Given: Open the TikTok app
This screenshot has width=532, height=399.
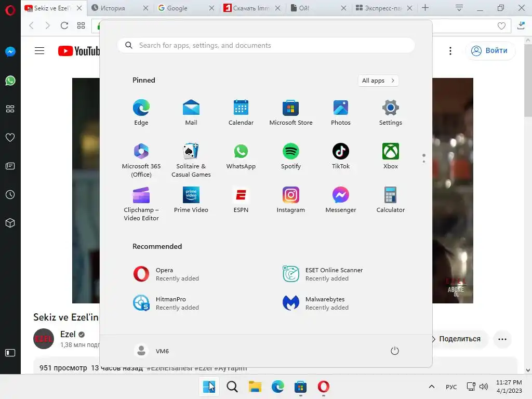Looking at the screenshot, I should tap(341, 156).
